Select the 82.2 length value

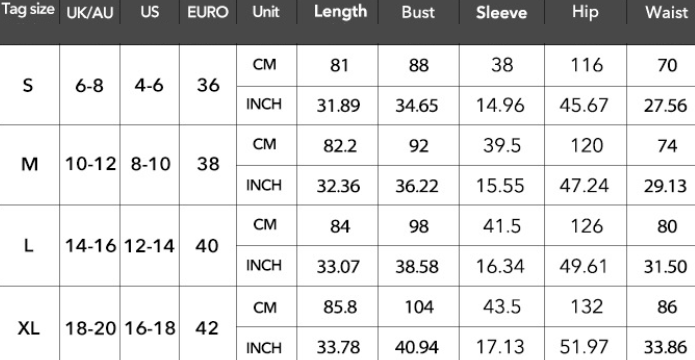coord(340,146)
